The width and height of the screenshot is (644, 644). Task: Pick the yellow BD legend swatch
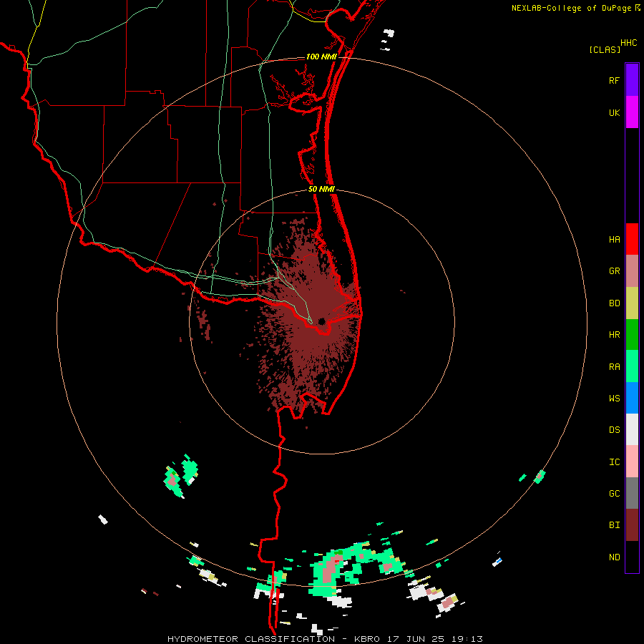tap(632, 303)
